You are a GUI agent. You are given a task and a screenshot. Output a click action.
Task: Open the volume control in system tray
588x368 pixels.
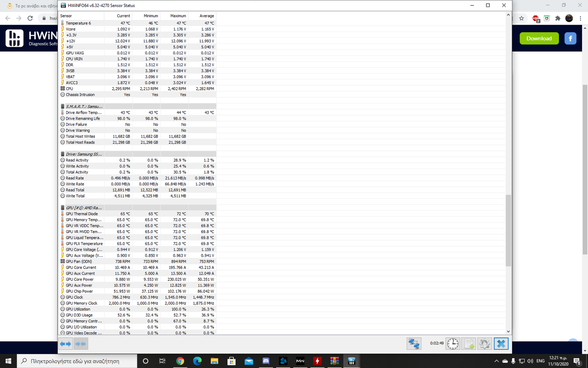pyautogui.click(x=530, y=361)
